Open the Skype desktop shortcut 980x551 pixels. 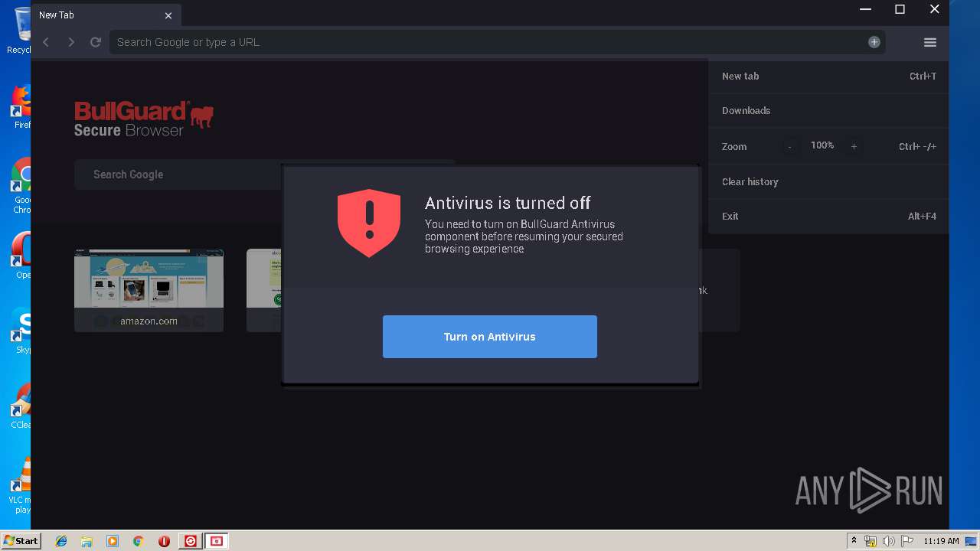(21, 331)
